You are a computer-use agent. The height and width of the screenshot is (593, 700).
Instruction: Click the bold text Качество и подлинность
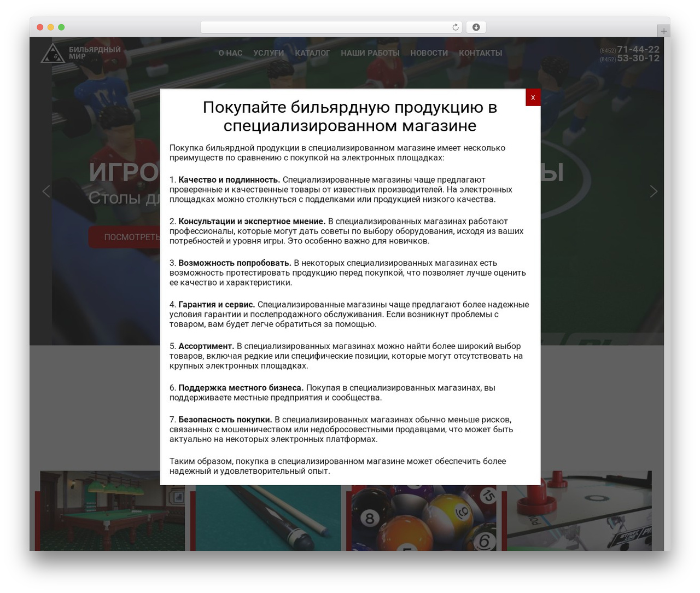tap(229, 179)
